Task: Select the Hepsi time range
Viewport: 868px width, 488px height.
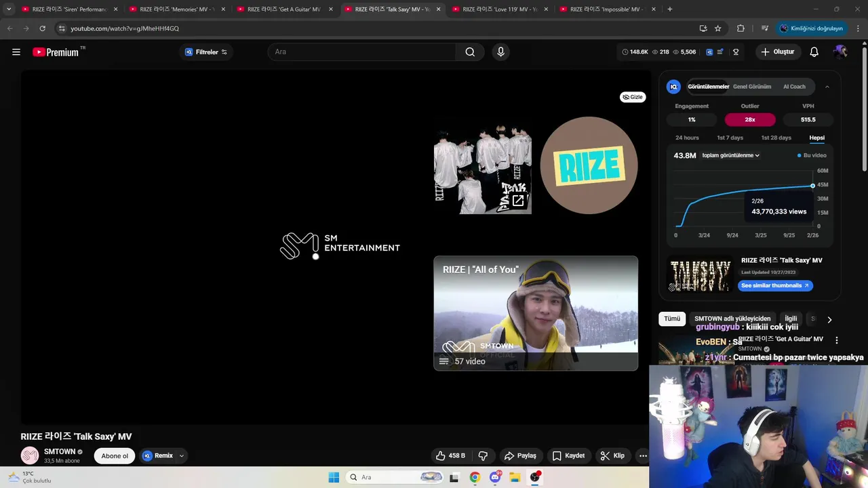Action: (x=816, y=138)
